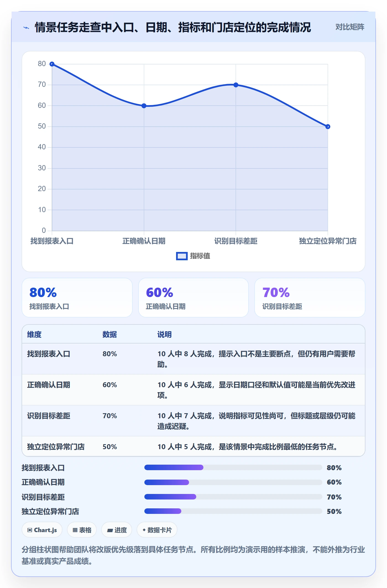Click description starting 10 人中 7 人完成

(x=256, y=421)
